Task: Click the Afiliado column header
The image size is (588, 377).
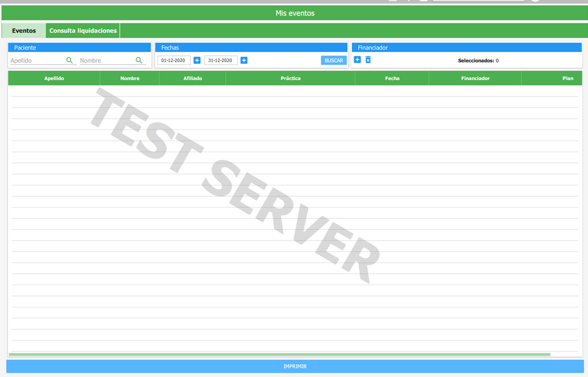Action: (x=193, y=78)
